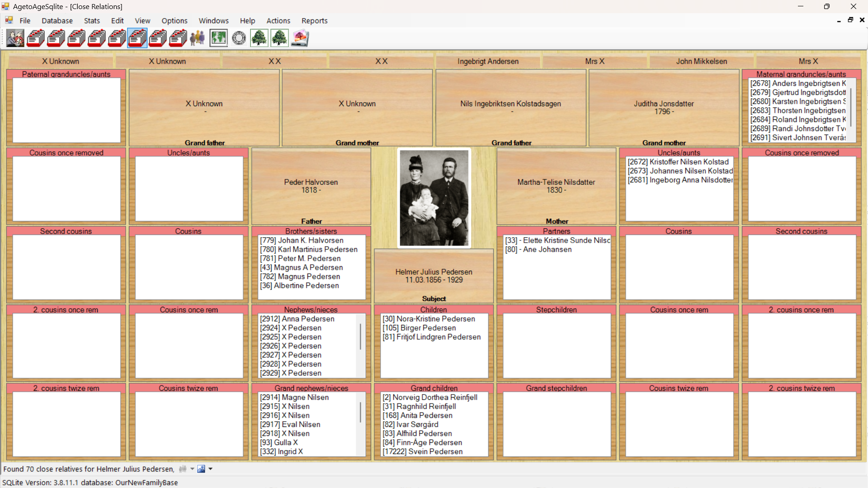The width and height of the screenshot is (868, 488).
Task: Click the two-people portrait toolbar icon
Action: 15,38
